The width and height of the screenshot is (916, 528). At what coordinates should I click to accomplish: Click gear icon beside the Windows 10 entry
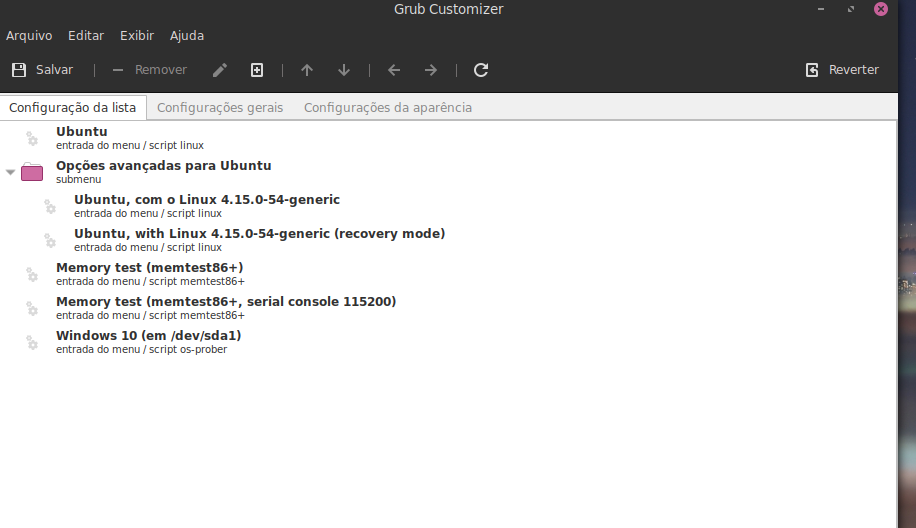coord(32,342)
